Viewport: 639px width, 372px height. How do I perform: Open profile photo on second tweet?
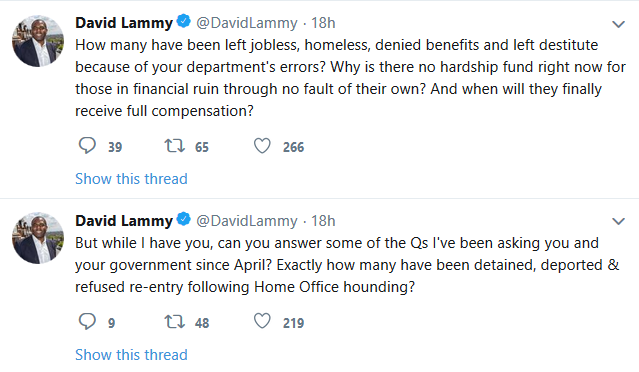click(38, 238)
